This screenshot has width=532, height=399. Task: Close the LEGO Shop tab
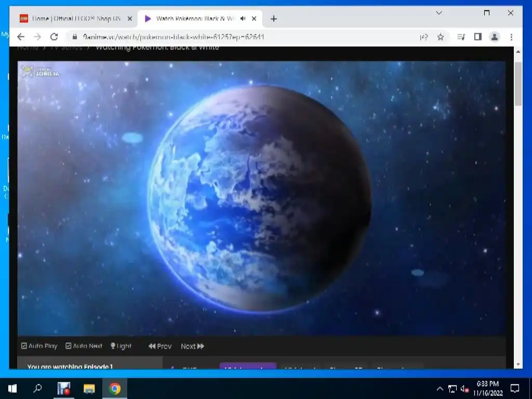tap(129, 19)
